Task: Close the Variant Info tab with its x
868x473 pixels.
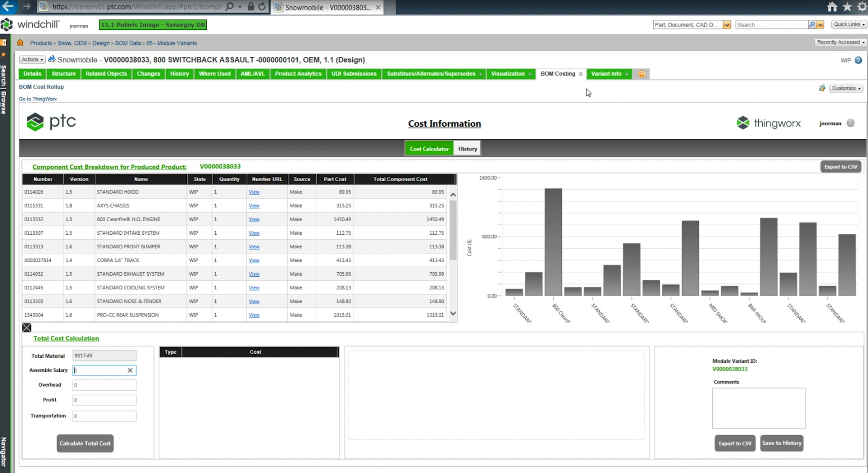Action: coord(626,74)
